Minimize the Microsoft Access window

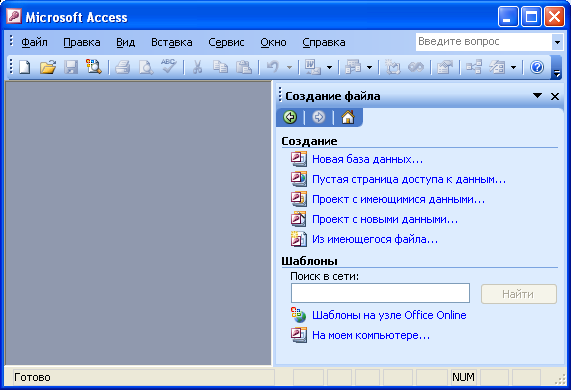[508, 17]
